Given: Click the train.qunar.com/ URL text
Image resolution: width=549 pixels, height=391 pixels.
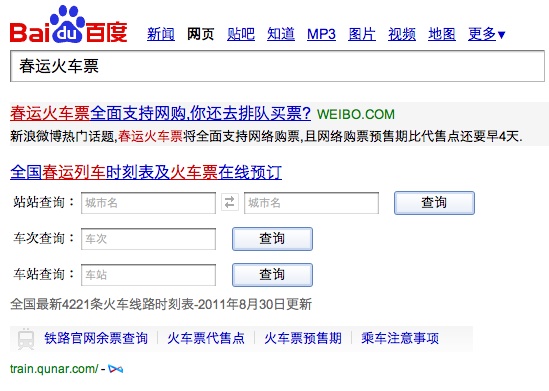Looking at the screenshot, I should click(x=54, y=369).
